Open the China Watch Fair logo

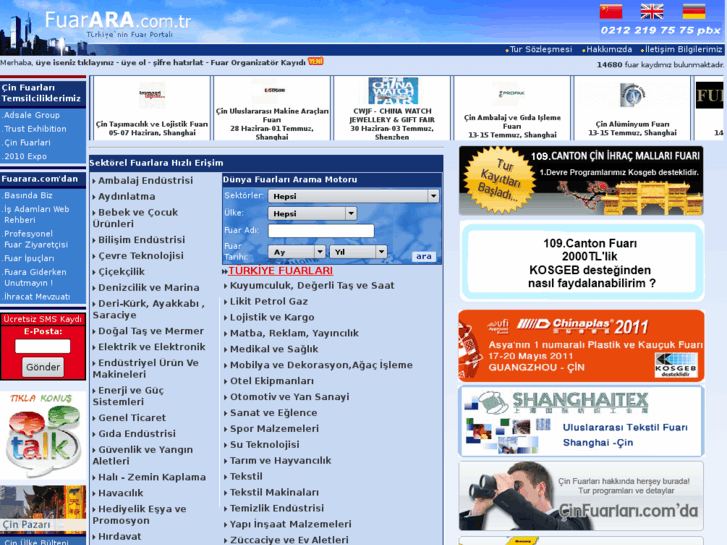click(393, 91)
